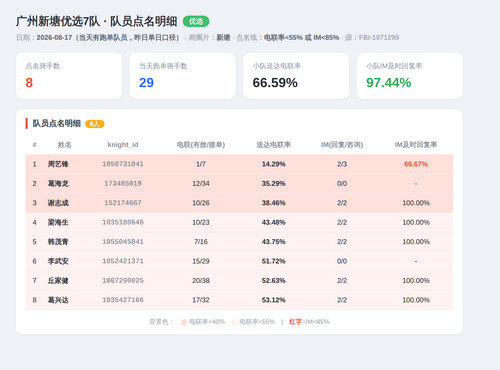This screenshot has height=370, width=500.
Task: Click the 电联(有效/接单) column header
Action: point(201,145)
